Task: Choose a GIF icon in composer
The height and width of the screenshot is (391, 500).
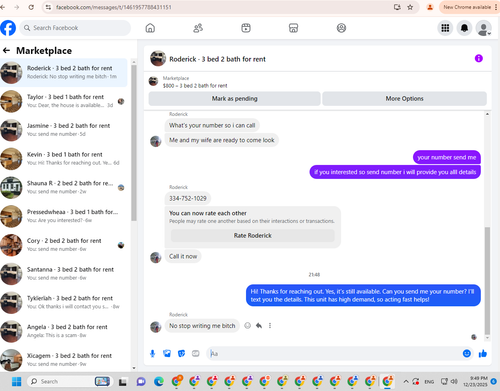Action: [196, 354]
